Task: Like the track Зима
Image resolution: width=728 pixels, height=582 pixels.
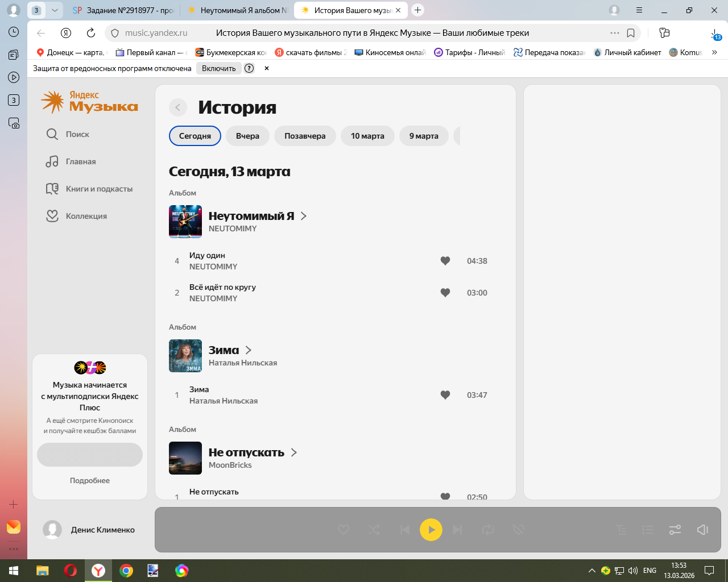Action: click(x=445, y=395)
